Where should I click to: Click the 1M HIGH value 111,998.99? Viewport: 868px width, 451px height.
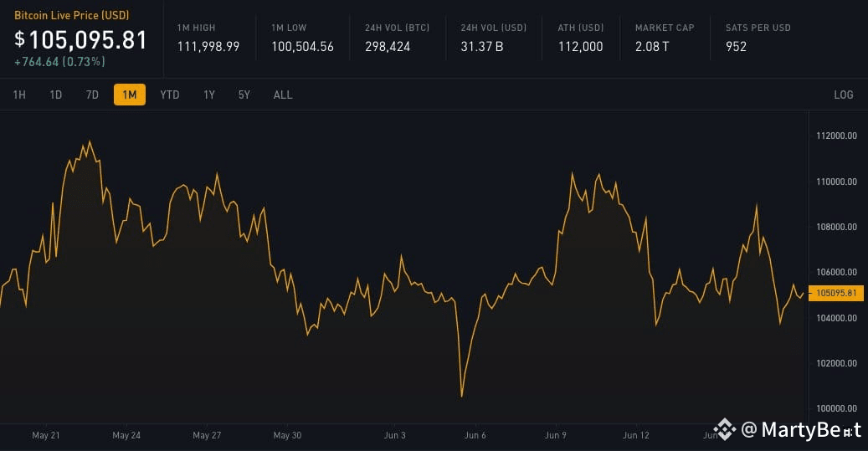click(x=208, y=47)
